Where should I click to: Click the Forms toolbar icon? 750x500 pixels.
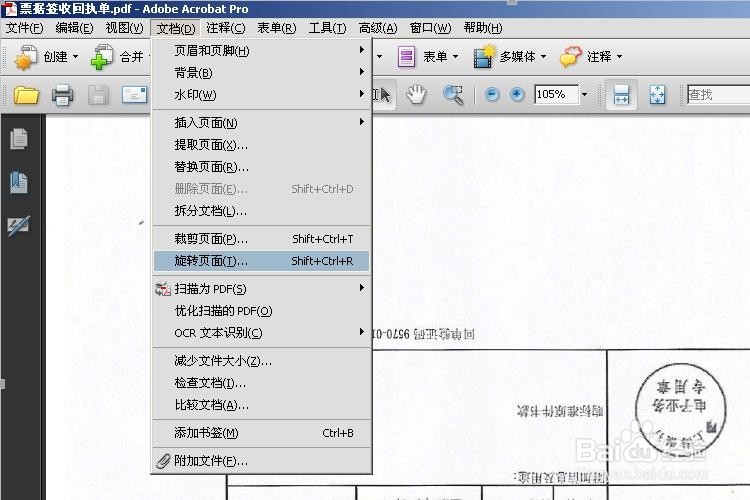pyautogui.click(x=406, y=57)
